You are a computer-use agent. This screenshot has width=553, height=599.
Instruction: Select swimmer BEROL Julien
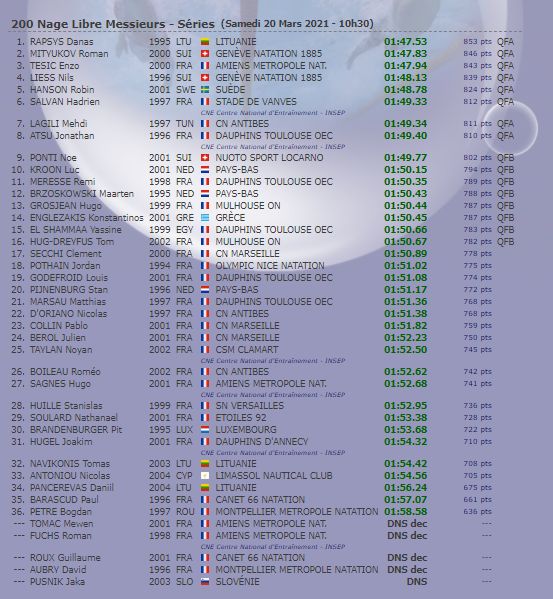coord(58,338)
